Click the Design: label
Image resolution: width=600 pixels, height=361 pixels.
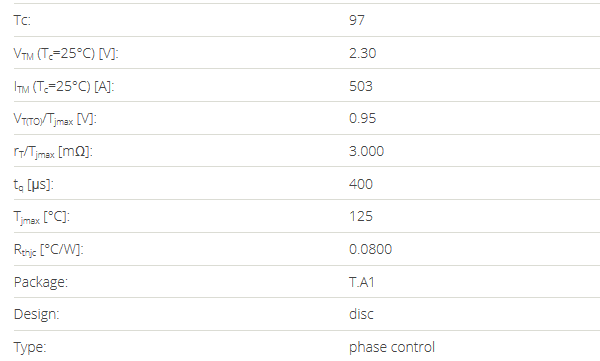(x=36, y=315)
